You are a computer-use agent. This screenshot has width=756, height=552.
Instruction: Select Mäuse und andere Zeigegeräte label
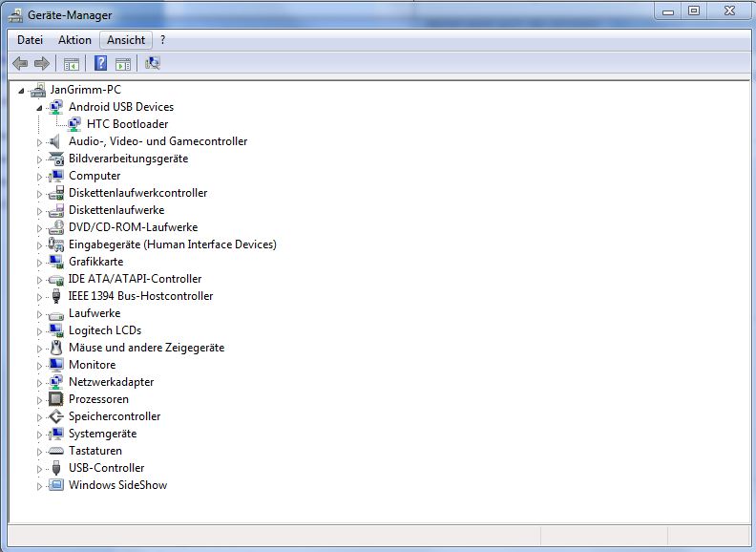pyautogui.click(x=147, y=348)
